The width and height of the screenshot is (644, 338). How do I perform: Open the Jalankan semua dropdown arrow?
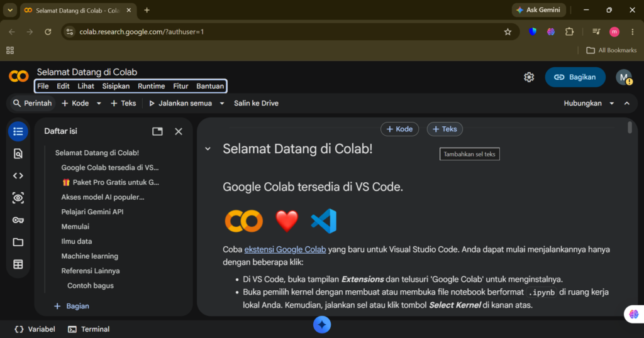222,104
